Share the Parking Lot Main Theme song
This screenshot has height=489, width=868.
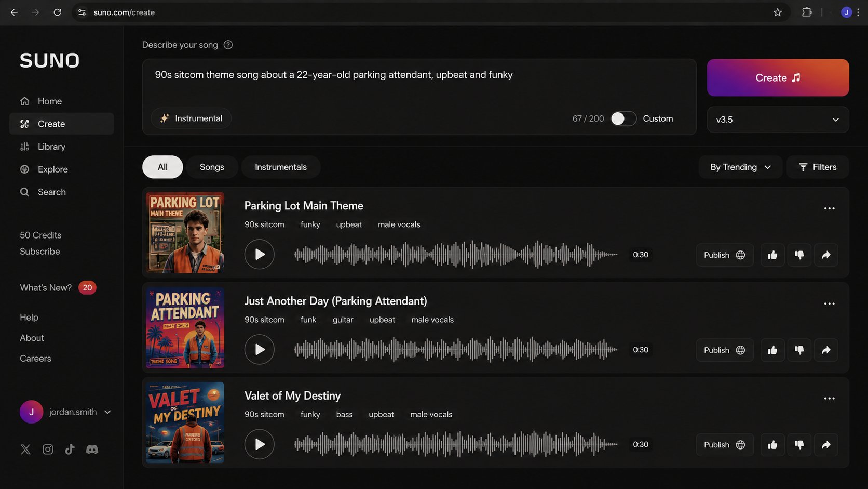pos(826,255)
